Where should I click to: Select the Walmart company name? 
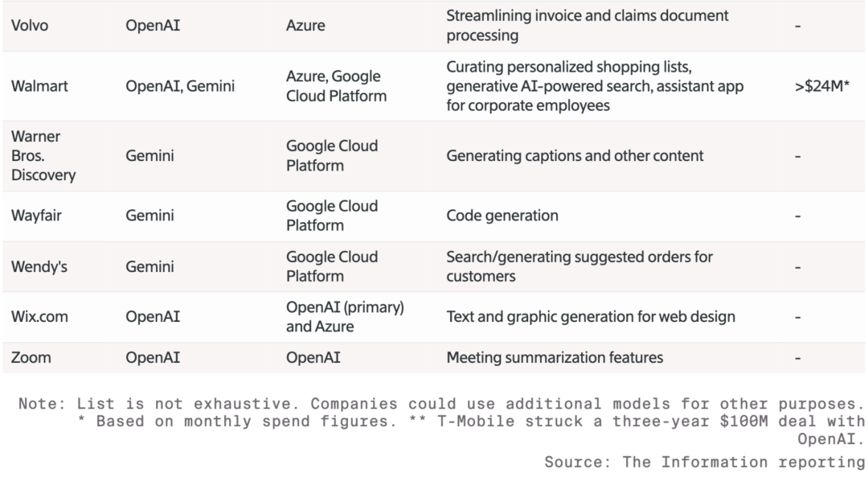pos(39,86)
